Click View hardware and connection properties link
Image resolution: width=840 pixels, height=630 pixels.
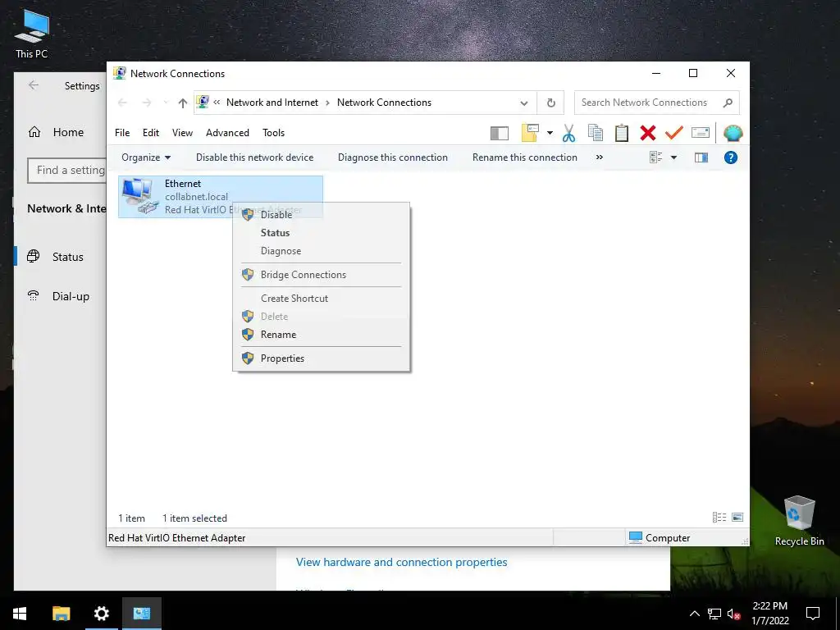coord(401,562)
